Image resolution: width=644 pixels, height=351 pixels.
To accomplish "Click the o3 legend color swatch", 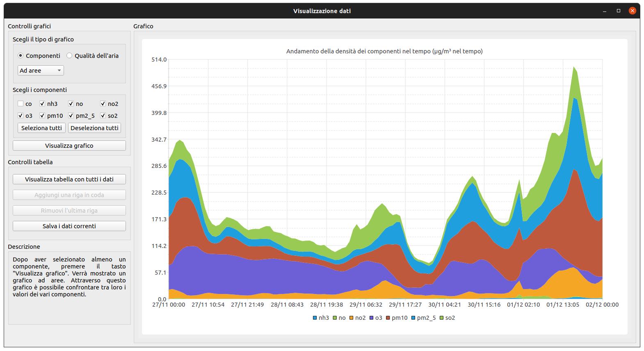I will (372, 318).
